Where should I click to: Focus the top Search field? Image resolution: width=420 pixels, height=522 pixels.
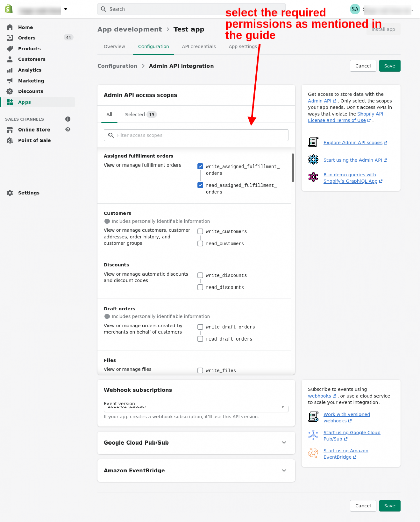pos(191,9)
